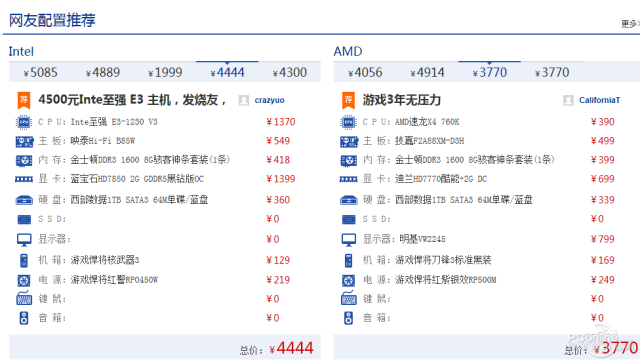640x364 pixels.
Task: Click the ¥1399 graphics card price
Action: pyautogui.click(x=281, y=179)
